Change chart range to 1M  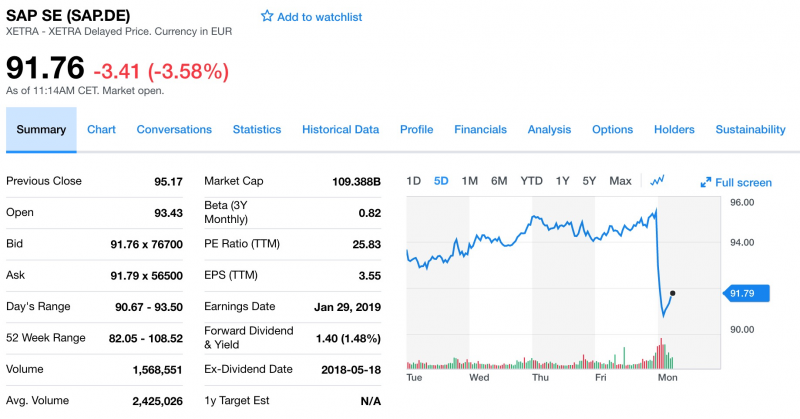click(x=469, y=181)
